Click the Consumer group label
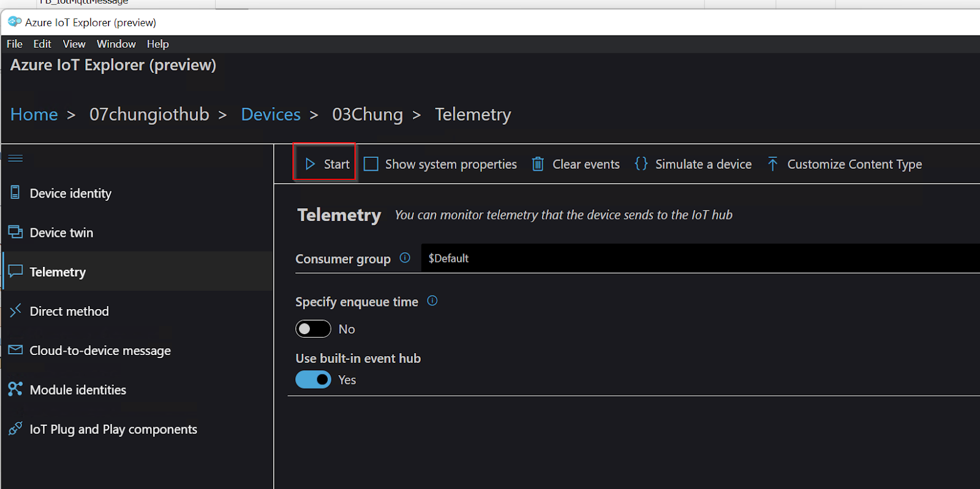The image size is (980, 489). tap(343, 259)
